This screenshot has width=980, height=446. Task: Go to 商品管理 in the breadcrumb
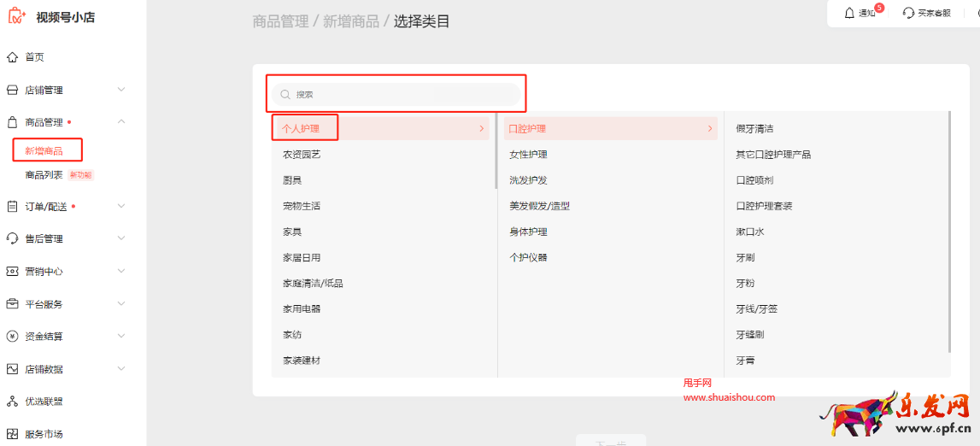coord(280,21)
